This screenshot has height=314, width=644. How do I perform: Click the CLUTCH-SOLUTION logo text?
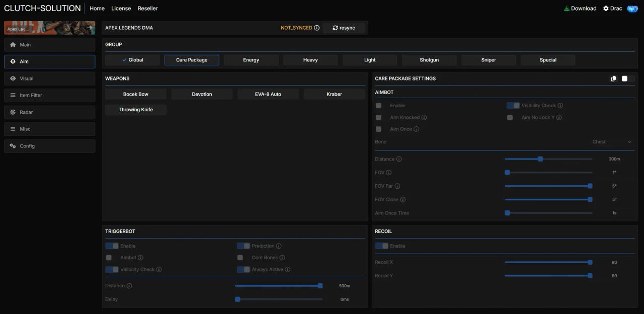click(x=42, y=9)
